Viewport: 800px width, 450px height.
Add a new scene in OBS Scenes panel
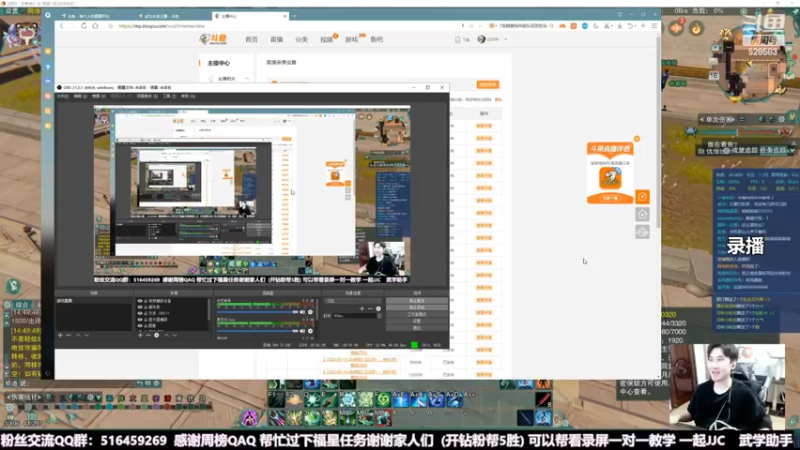pyautogui.click(x=60, y=335)
